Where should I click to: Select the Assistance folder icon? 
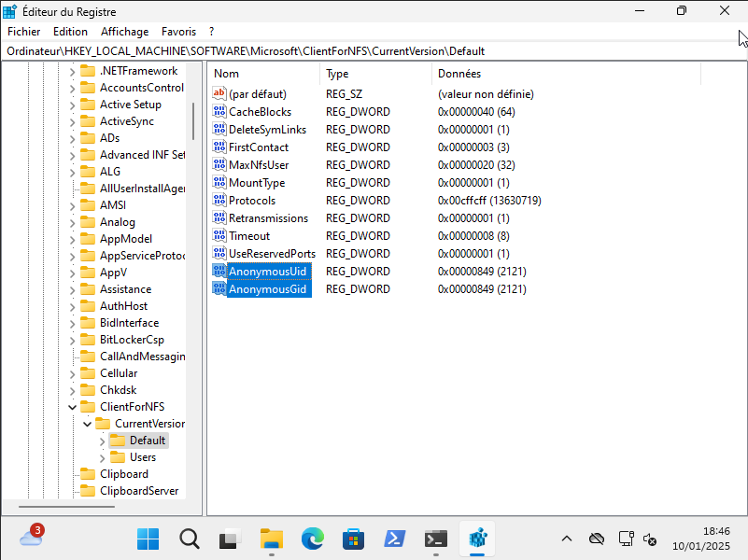[88, 289]
